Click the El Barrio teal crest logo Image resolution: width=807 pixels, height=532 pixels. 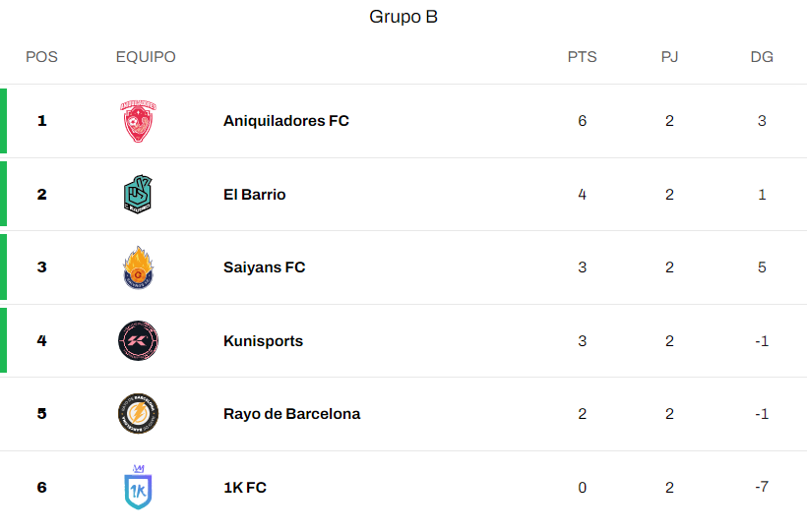tap(138, 195)
